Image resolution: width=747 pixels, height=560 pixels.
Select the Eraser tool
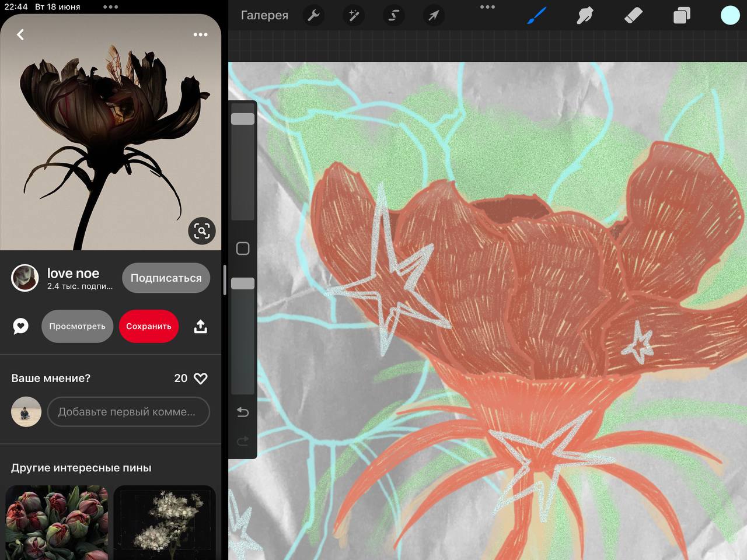point(633,15)
